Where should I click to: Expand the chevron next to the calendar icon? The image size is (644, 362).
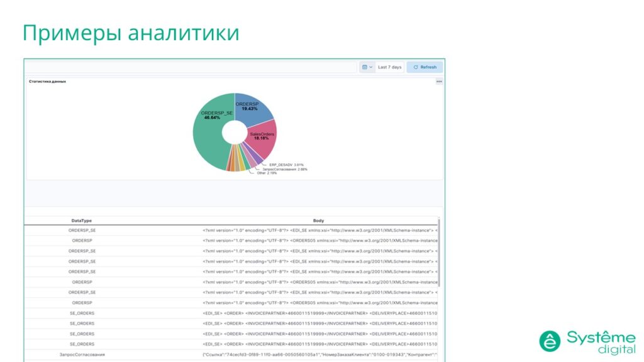371,67
